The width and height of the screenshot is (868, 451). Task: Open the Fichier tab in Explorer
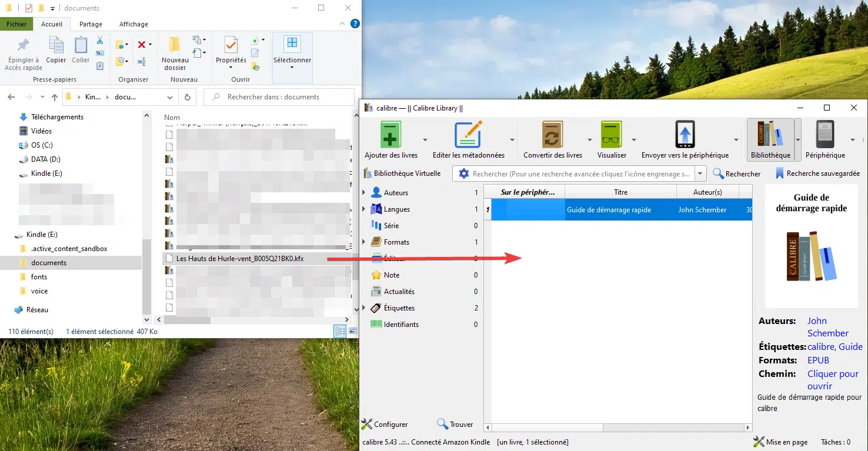[x=16, y=24]
